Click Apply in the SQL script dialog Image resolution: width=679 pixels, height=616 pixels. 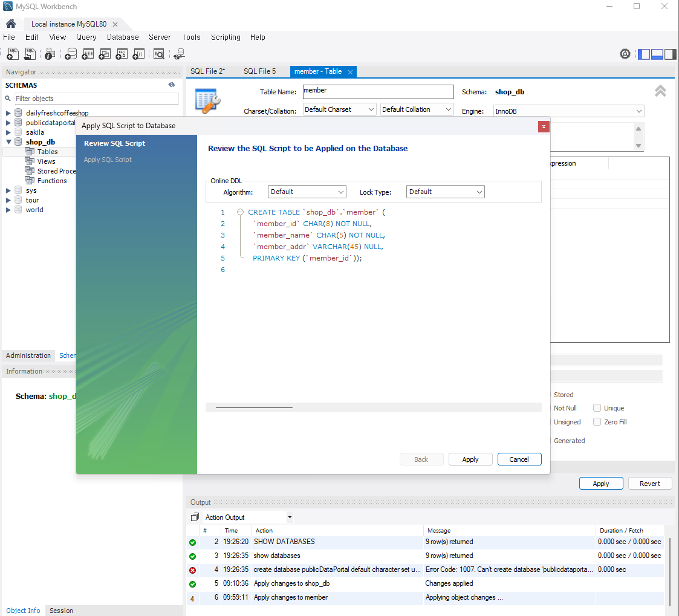(x=470, y=459)
